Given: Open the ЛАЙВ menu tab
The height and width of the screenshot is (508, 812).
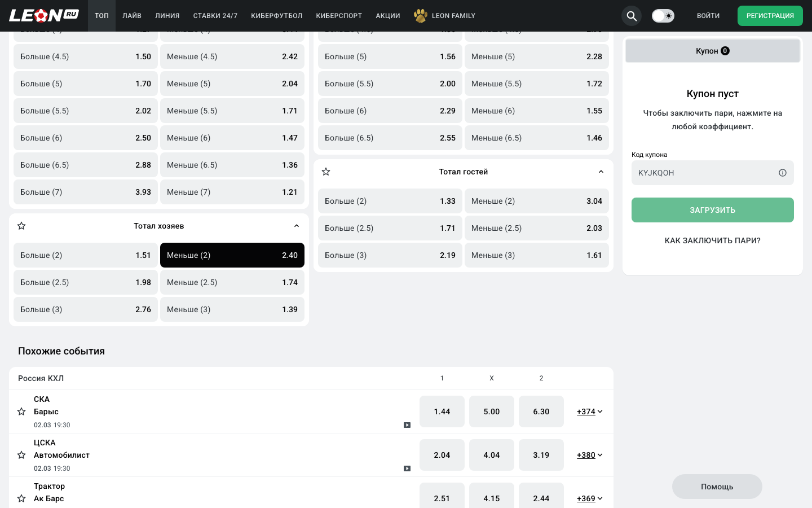Looking at the screenshot, I should tap(132, 16).
